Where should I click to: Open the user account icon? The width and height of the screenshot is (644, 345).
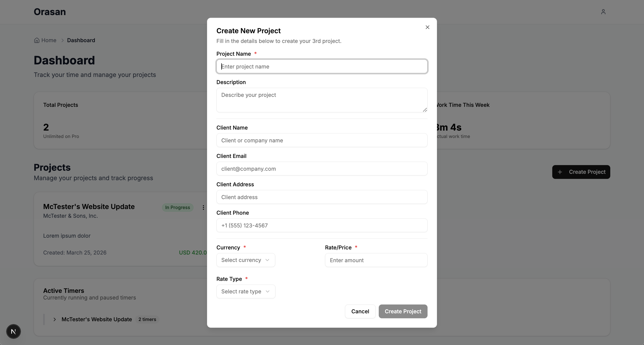tap(603, 12)
